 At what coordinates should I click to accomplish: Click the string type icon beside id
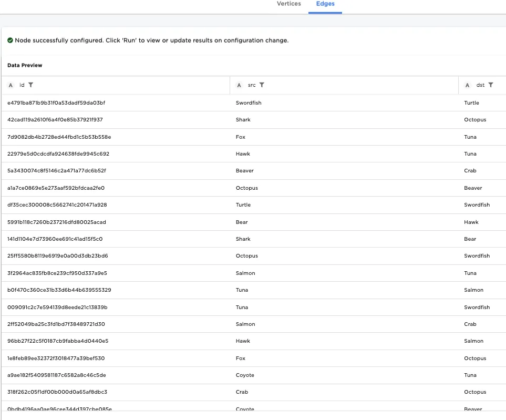(11, 85)
